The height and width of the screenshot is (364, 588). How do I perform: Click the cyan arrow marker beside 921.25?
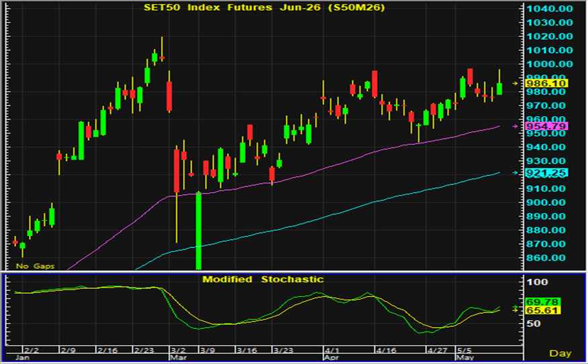(x=516, y=173)
